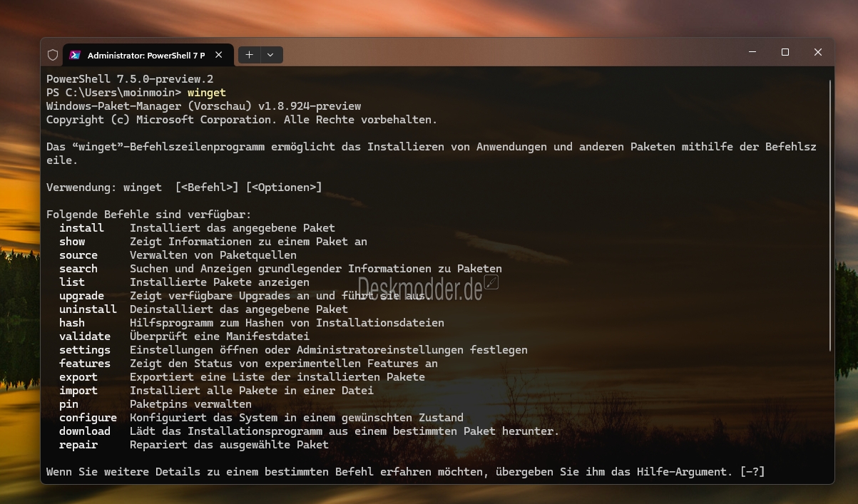Screen dimensions: 858x504
Task: Close the PowerShell 7 tab
Action: pos(218,55)
